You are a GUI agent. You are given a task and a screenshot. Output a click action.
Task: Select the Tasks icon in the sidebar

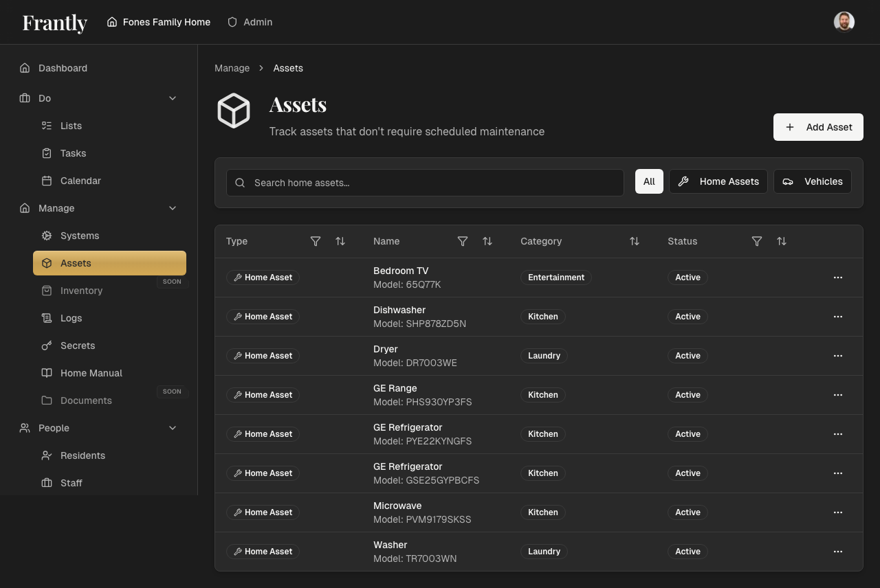[x=45, y=153]
